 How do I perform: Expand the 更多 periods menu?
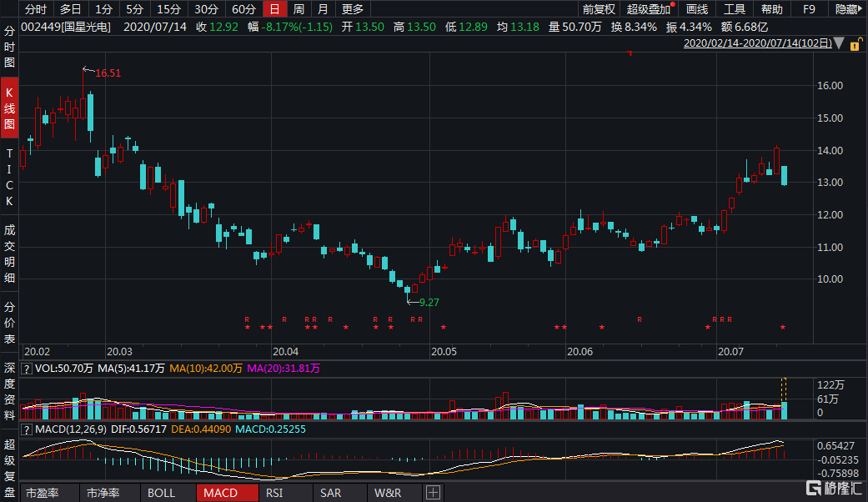[353, 9]
